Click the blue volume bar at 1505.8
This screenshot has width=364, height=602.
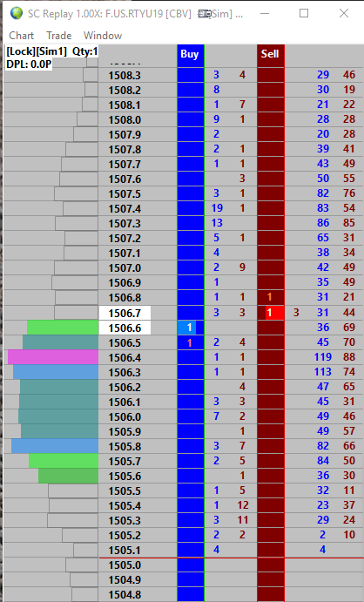55,446
